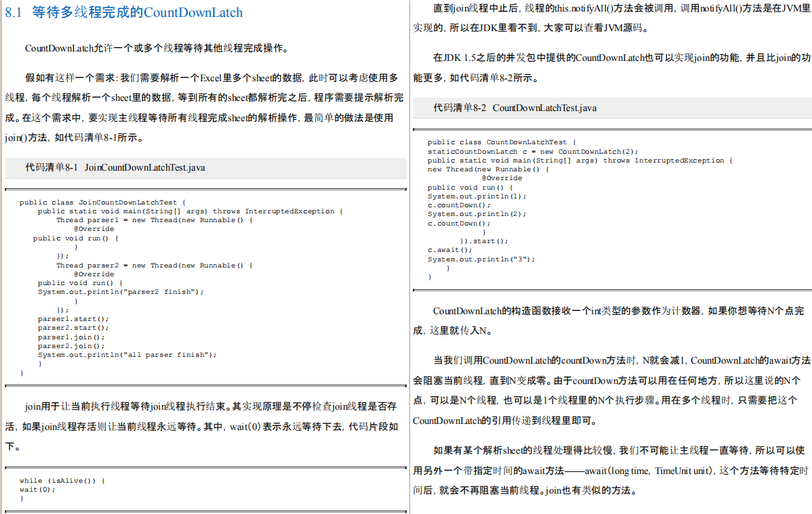Viewport: 812px width, 514px height.
Task: Click the @Override annotation in listing 8-1
Action: click(94, 228)
